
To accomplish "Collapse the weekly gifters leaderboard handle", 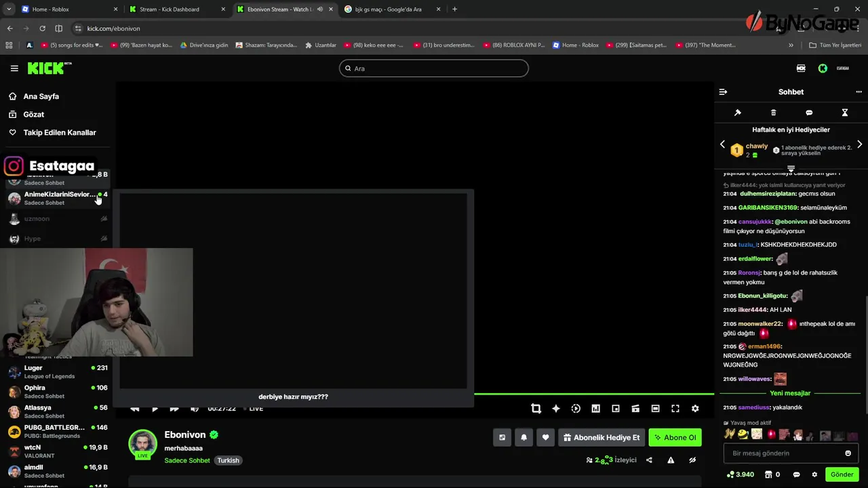I will [791, 168].
